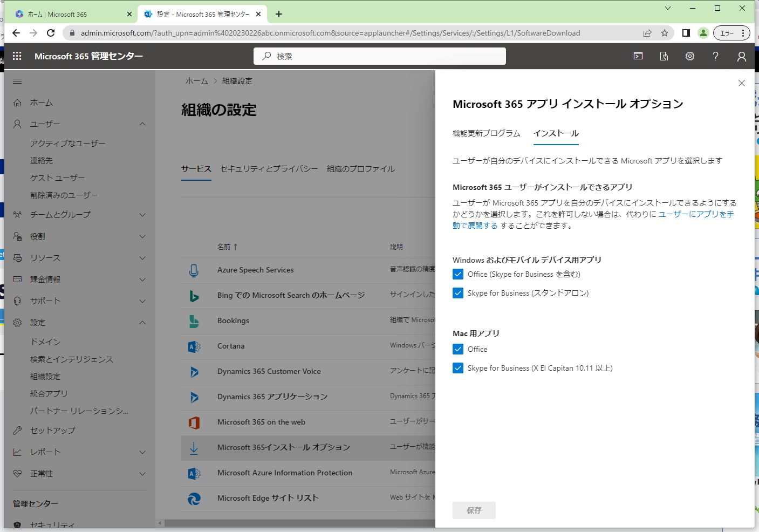Expand the 正常性 navigation section
759x532 pixels.
tap(142, 474)
